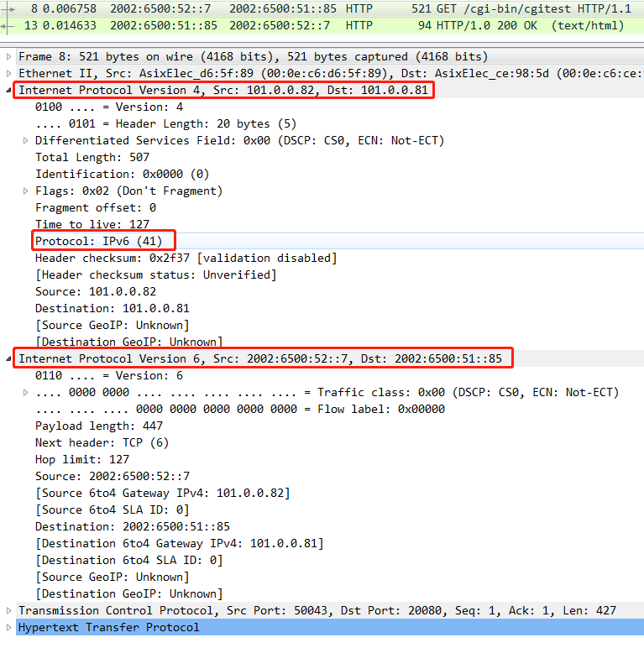Collapse the Internet Protocol Version 4 section
Viewport: 644px width, 648px height.
coord(9,91)
